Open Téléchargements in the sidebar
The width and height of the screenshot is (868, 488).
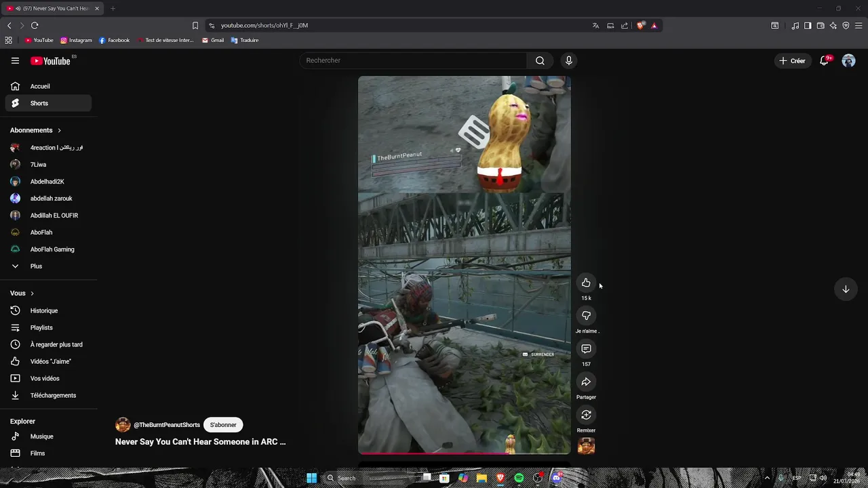point(48,395)
